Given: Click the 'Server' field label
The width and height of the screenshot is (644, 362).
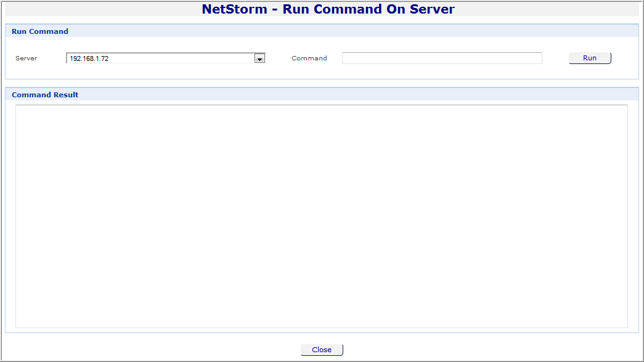Looking at the screenshot, I should [26, 58].
